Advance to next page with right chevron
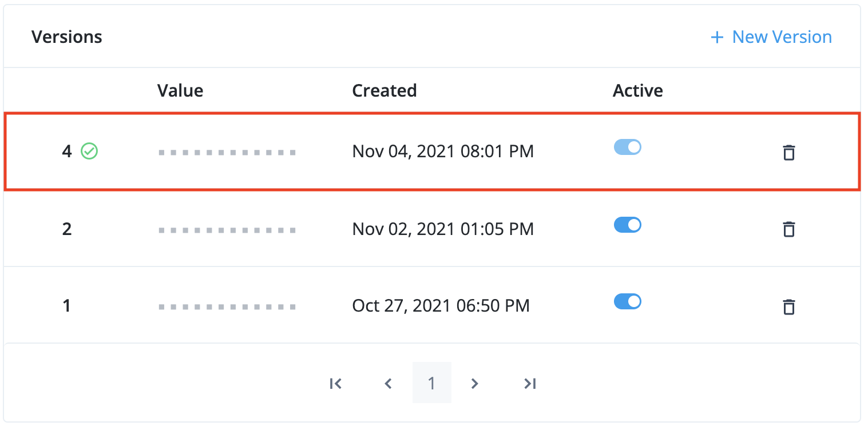Screen dimensions: 868x426 point(474,383)
